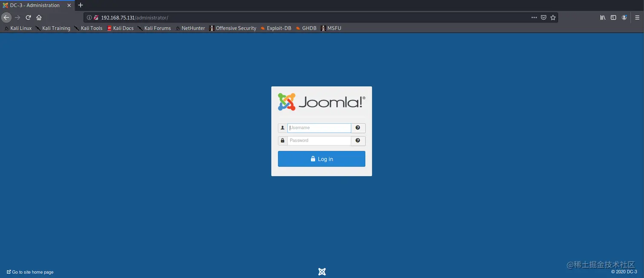The width and height of the screenshot is (644, 278).
Task: Open the GHDB bookmark
Action: [x=306, y=28]
